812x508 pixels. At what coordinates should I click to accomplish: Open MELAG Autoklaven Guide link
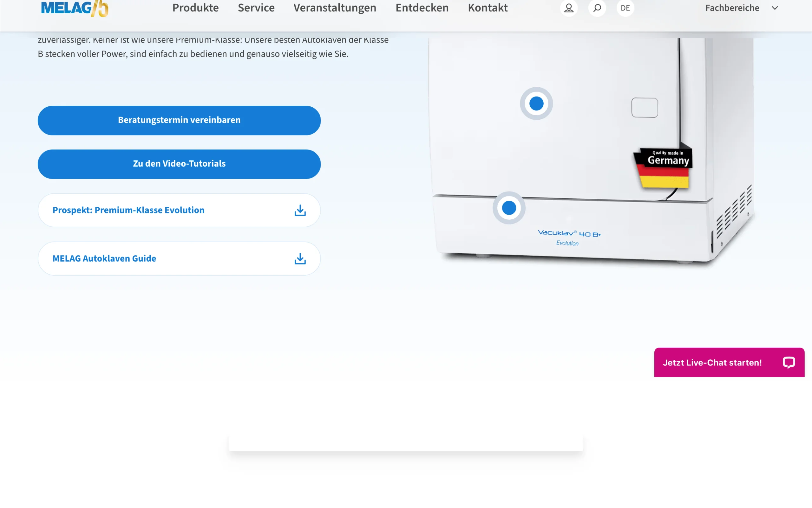click(x=179, y=258)
